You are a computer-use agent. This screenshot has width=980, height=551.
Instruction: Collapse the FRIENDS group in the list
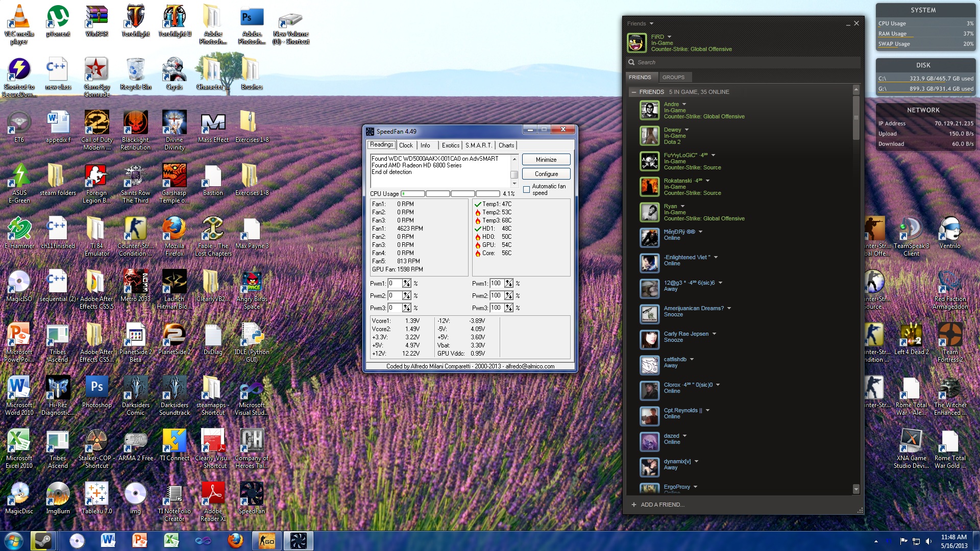tap(633, 92)
